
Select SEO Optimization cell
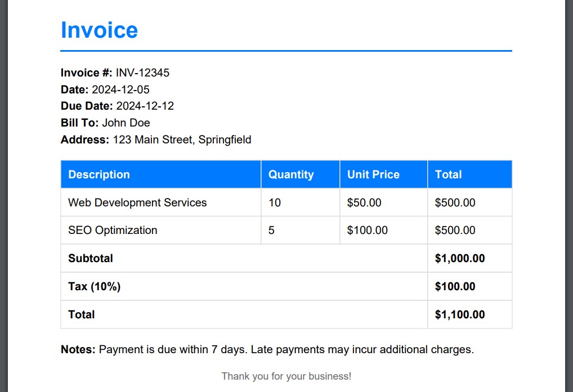[161, 231]
